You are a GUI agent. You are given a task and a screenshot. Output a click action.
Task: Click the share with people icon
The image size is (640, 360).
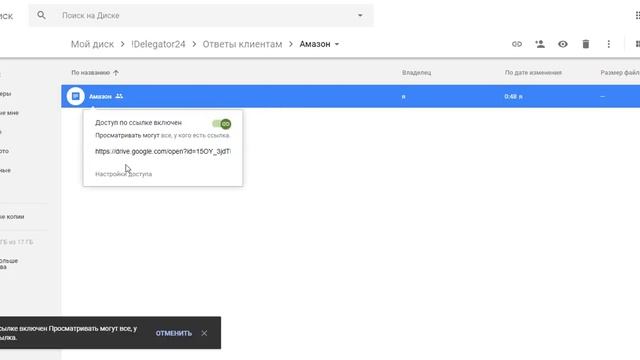540,44
